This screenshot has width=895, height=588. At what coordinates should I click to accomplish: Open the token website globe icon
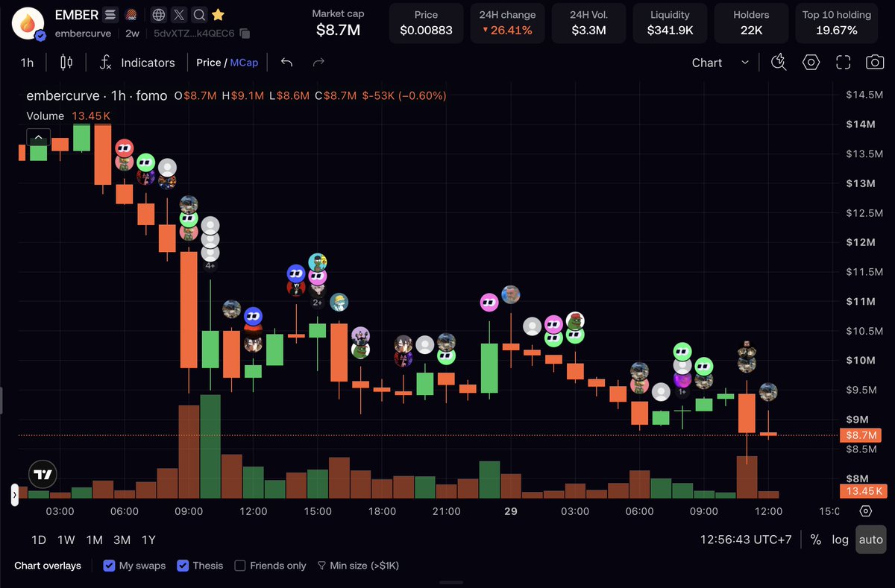(159, 15)
